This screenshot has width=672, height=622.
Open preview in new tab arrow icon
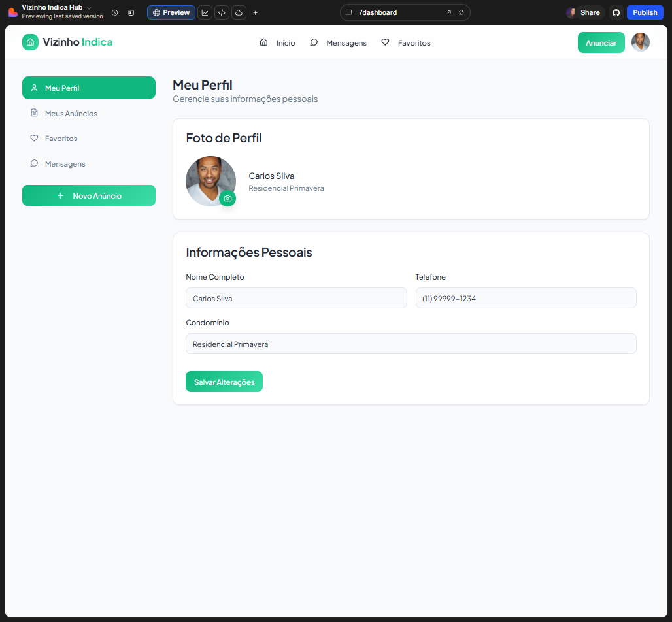(x=449, y=12)
